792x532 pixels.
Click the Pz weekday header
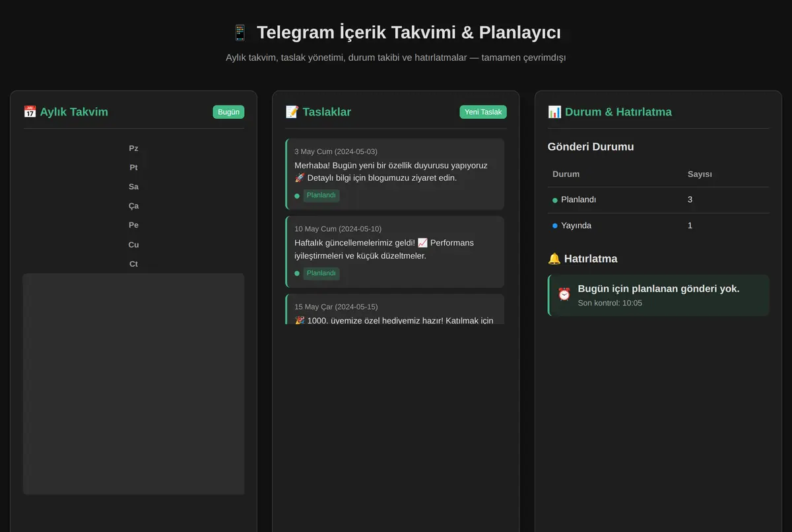click(x=134, y=149)
